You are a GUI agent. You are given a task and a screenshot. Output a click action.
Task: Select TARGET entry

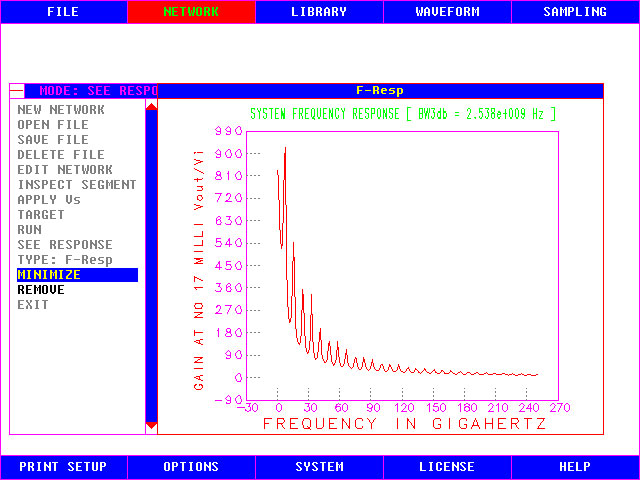(41, 215)
